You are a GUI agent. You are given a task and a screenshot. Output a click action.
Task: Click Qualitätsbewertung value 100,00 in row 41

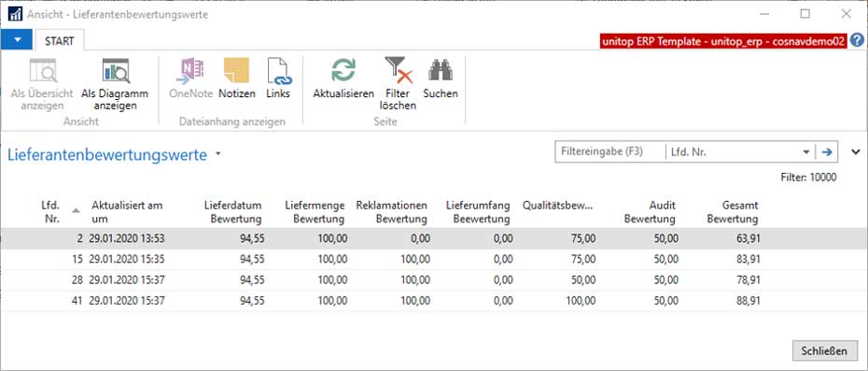[x=581, y=301]
